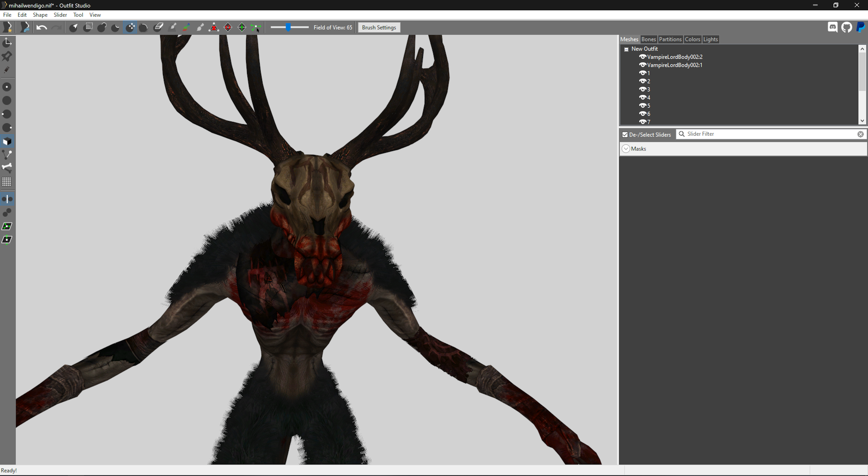The width and height of the screenshot is (868, 476).
Task: Open the Edit menu
Action: (x=22, y=15)
